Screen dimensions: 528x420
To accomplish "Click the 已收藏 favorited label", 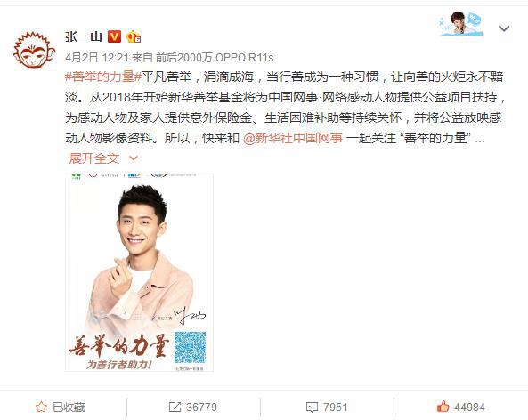I will (69, 408).
